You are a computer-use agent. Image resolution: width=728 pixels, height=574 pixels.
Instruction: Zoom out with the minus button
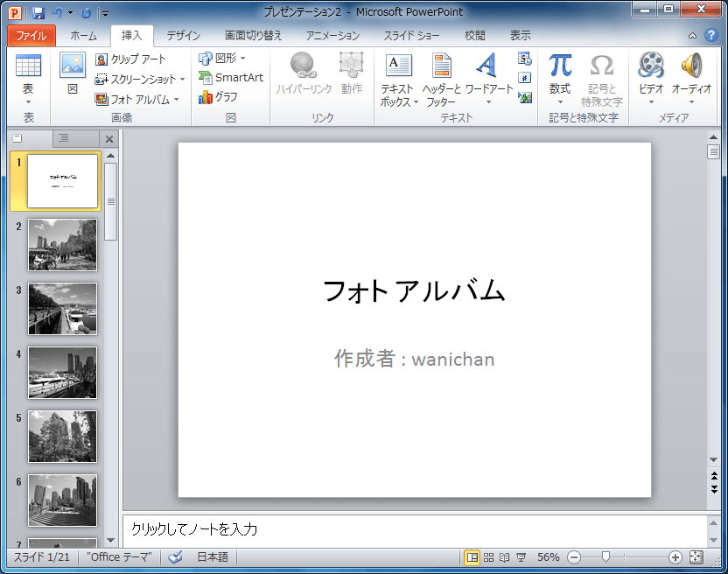click(574, 557)
